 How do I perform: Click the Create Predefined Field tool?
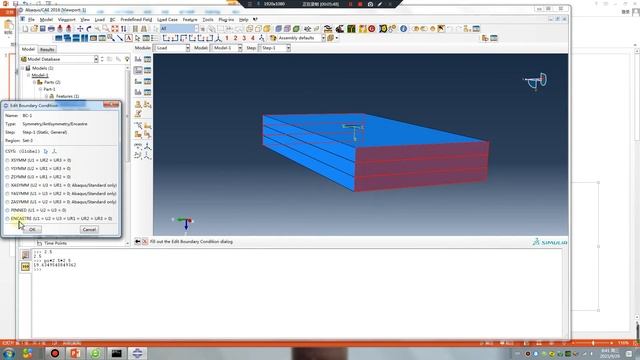[x=138, y=82]
